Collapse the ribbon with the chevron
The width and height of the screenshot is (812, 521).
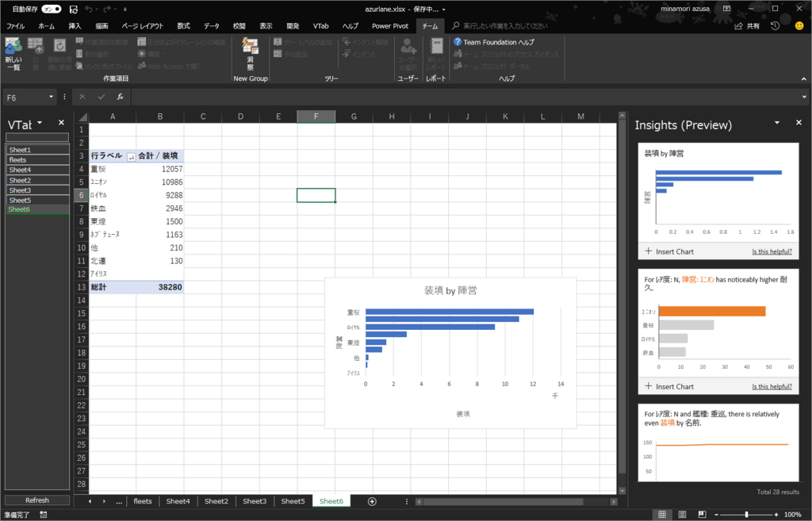[x=803, y=79]
